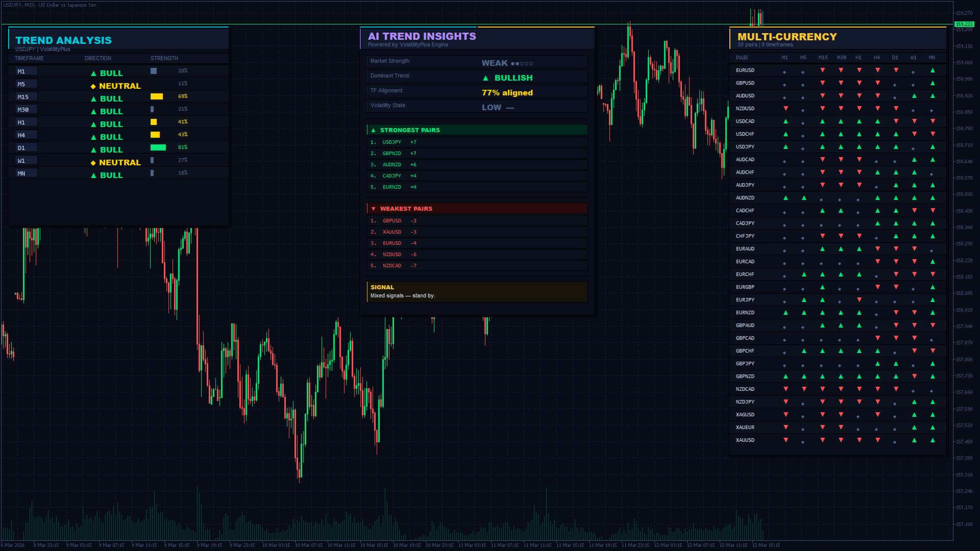Image resolution: width=980 pixels, height=551 pixels.
Task: Select the M15 timeframe label
Action: click(x=23, y=97)
